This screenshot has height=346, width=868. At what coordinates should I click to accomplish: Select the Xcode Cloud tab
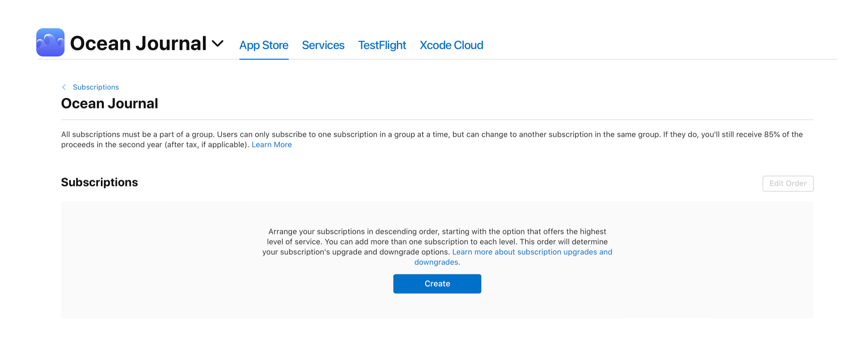pos(451,45)
